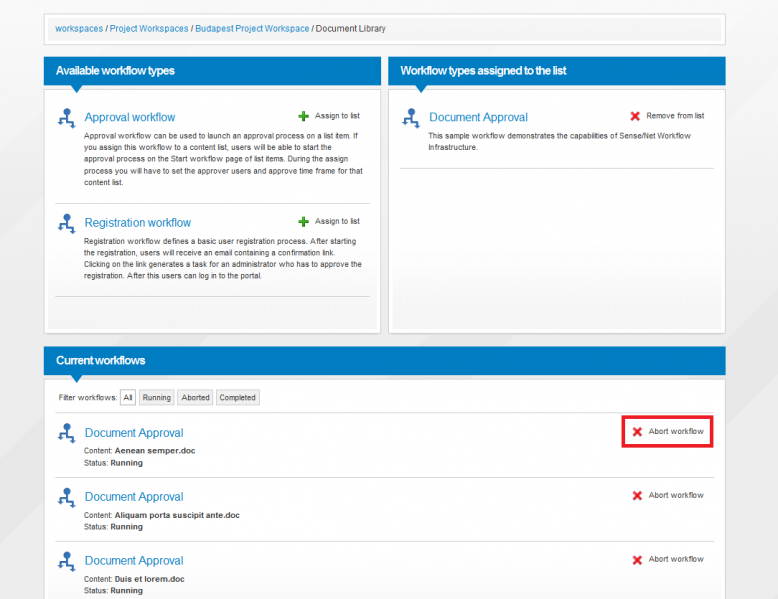This screenshot has height=599, width=778.
Task: Click workflow icon beside Registration workflow
Action: [66, 224]
